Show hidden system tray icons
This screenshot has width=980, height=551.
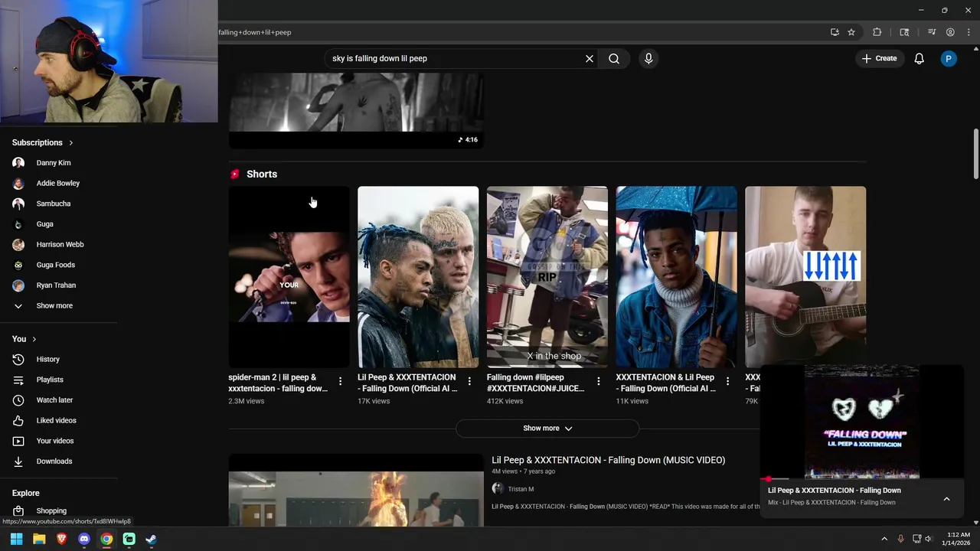pyautogui.click(x=884, y=539)
